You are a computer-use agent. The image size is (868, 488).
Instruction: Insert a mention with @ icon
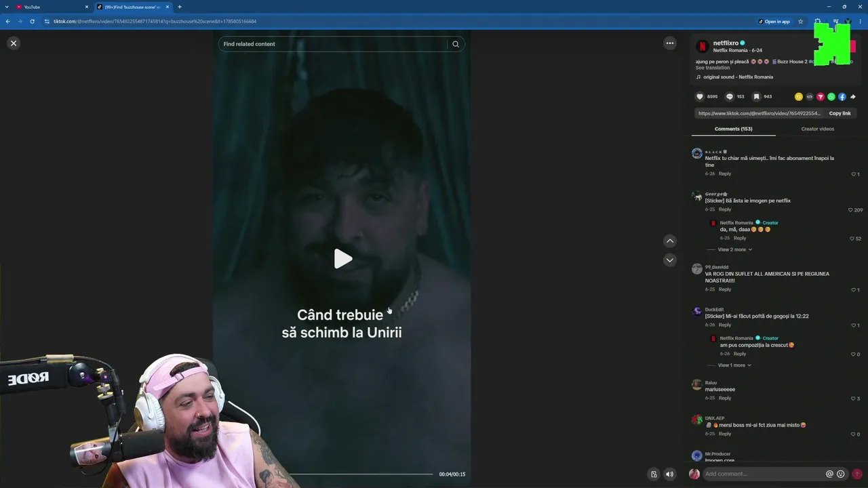pos(829,474)
